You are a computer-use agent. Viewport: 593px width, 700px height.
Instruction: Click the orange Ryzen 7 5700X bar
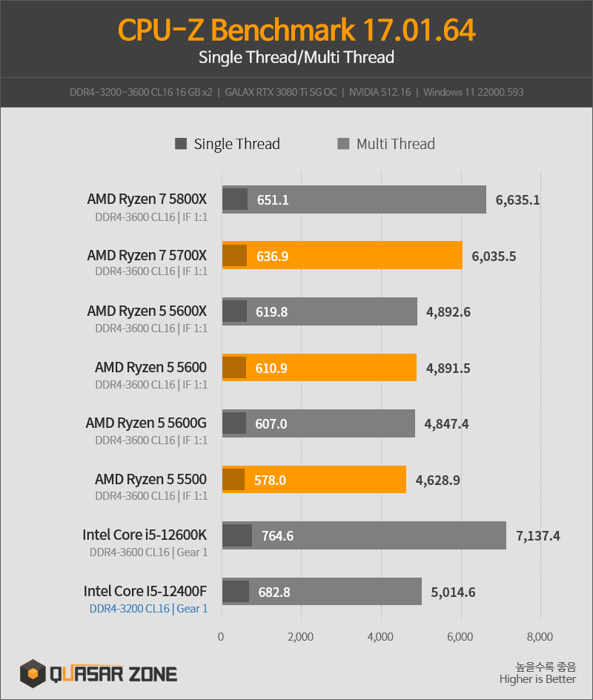coord(342,255)
